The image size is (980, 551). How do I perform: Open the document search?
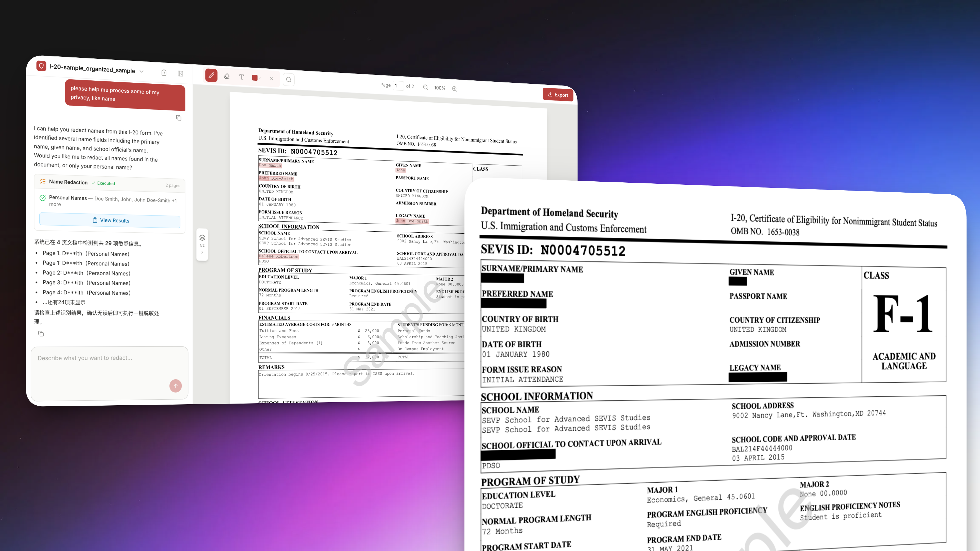tap(289, 80)
